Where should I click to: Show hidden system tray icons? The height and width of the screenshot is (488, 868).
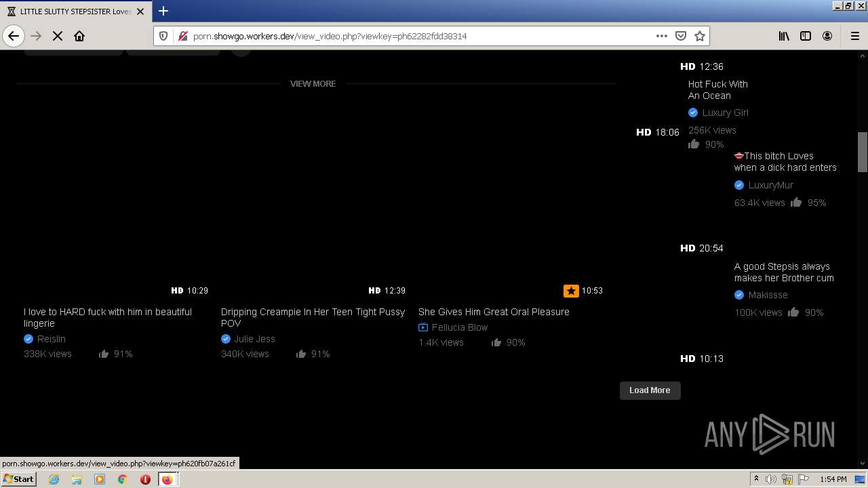[756, 479]
